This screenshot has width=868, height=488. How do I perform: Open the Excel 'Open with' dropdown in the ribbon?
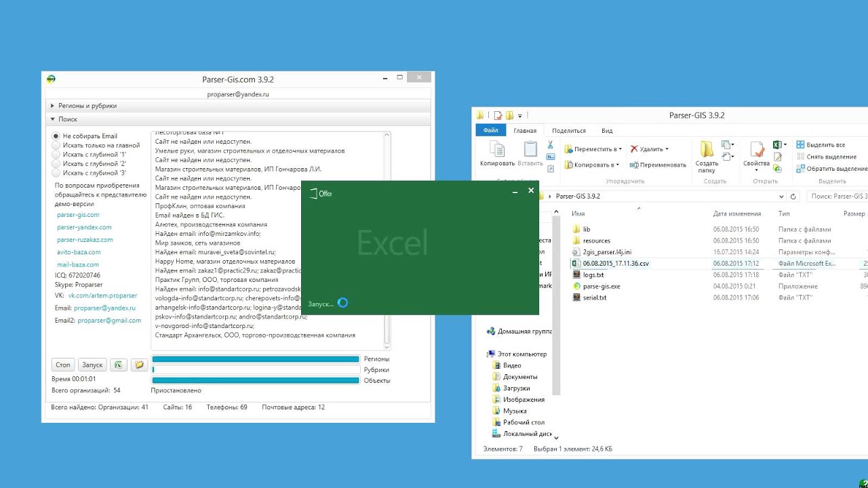click(x=785, y=145)
